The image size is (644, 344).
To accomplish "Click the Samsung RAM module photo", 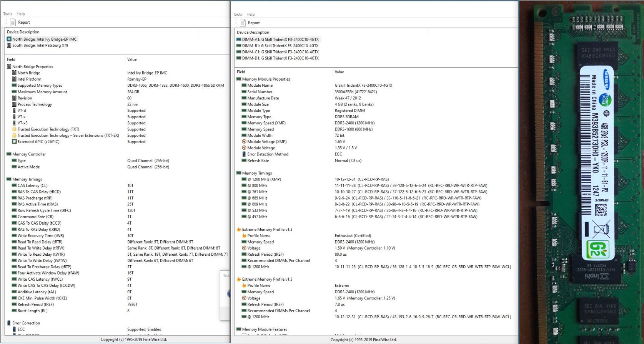I will point(582,172).
